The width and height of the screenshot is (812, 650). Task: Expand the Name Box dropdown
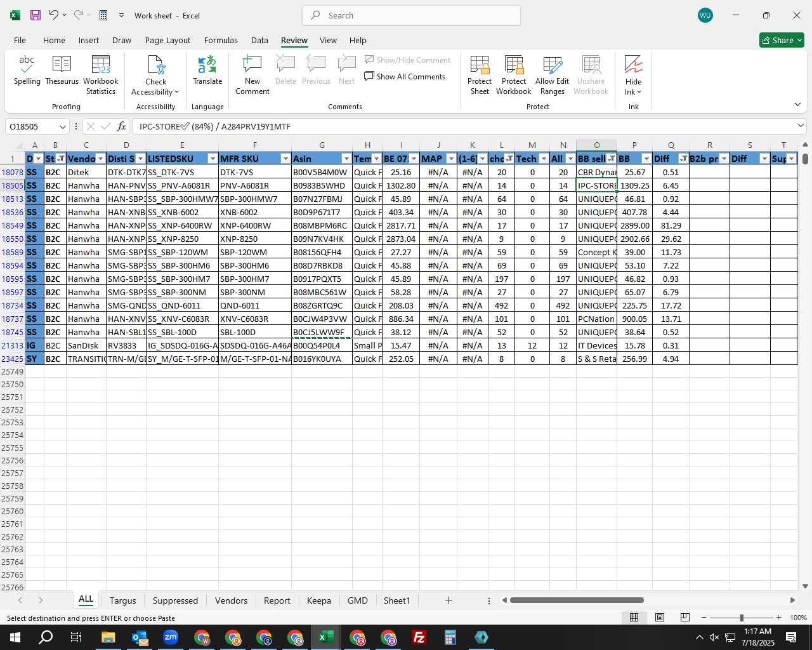(62, 126)
